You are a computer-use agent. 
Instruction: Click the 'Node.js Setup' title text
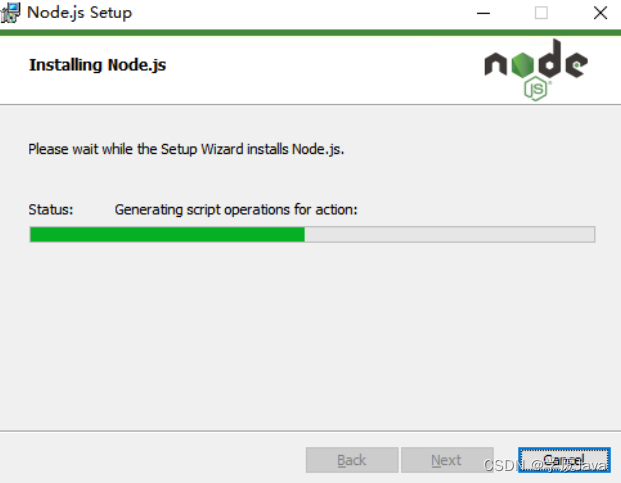(79, 12)
